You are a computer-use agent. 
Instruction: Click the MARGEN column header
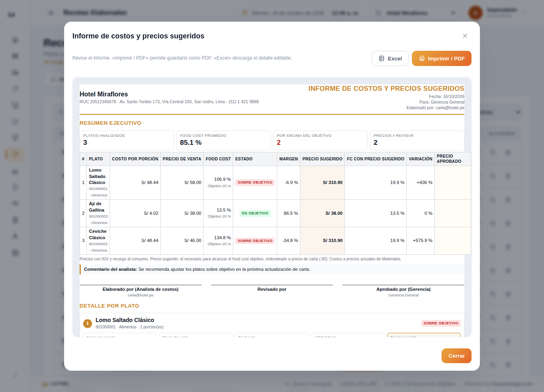289,159
